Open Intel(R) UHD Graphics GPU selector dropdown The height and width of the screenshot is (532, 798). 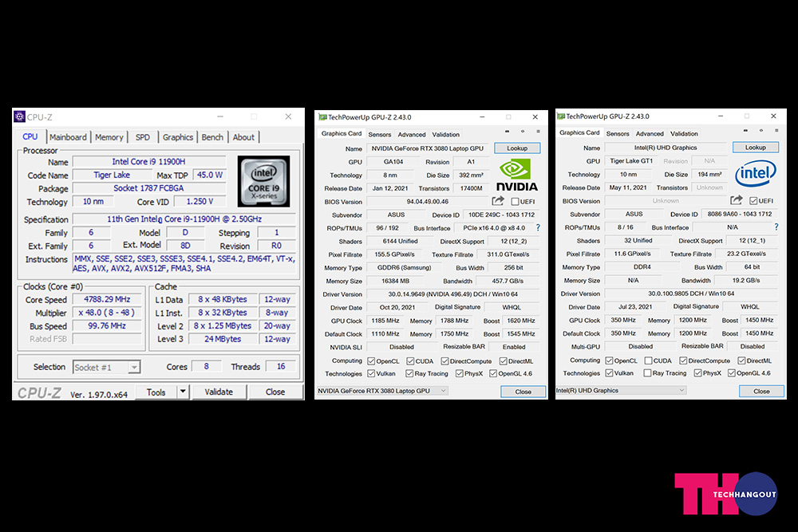[x=620, y=390]
